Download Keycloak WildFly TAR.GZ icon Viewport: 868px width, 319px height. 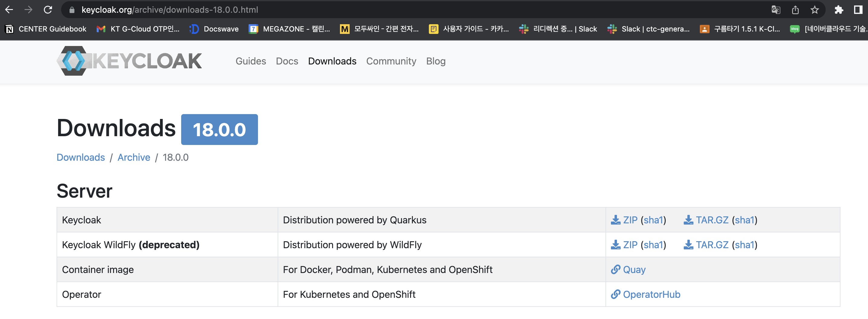688,245
